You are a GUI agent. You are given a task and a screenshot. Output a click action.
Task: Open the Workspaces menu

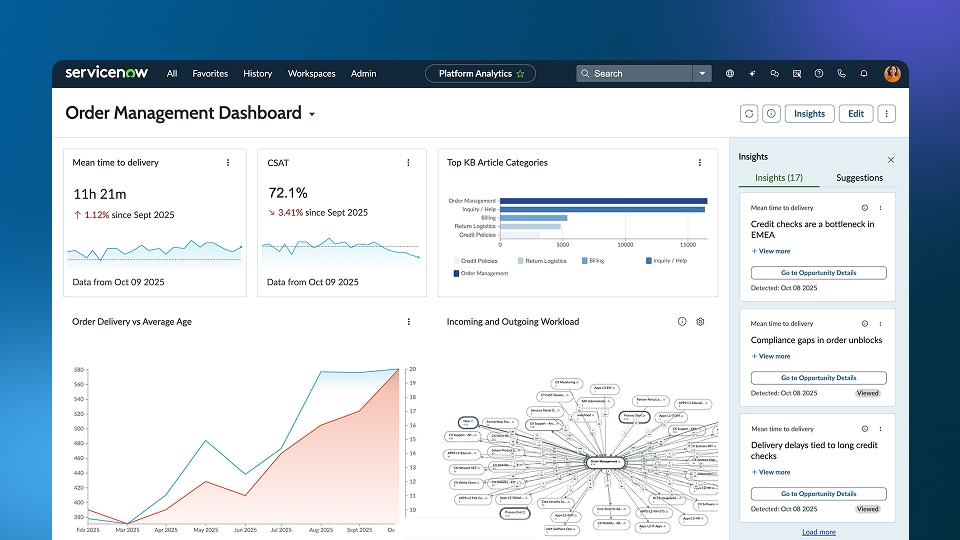[312, 73]
